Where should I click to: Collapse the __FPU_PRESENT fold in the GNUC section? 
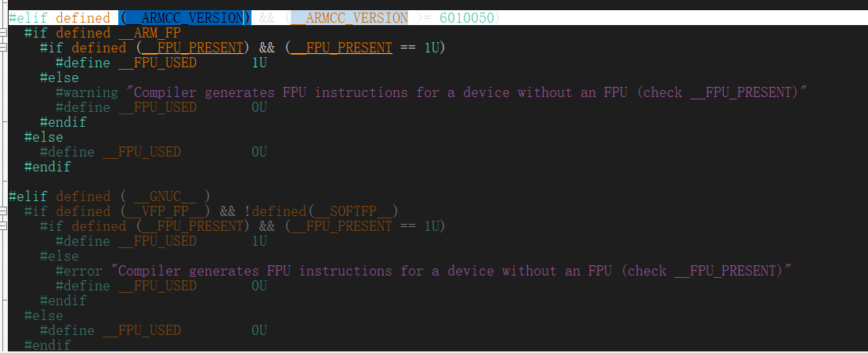click(x=3, y=227)
